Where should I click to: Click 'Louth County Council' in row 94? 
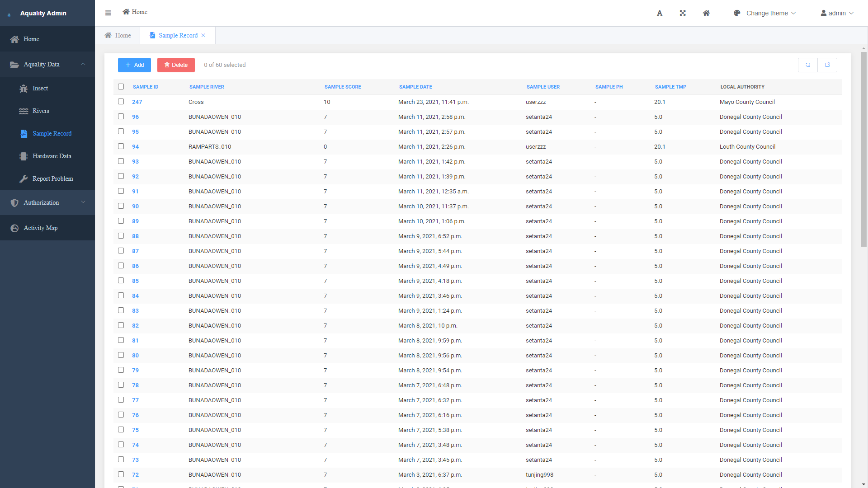(x=747, y=147)
